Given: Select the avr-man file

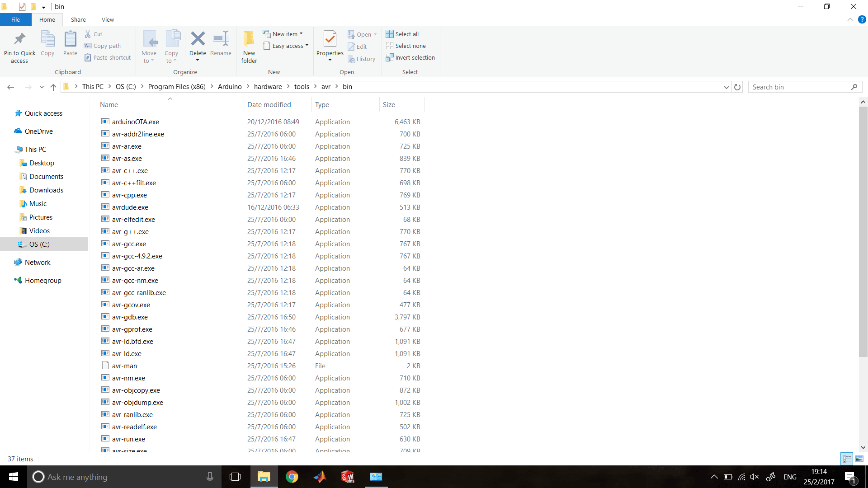Looking at the screenshot, I should [x=261, y=366].
